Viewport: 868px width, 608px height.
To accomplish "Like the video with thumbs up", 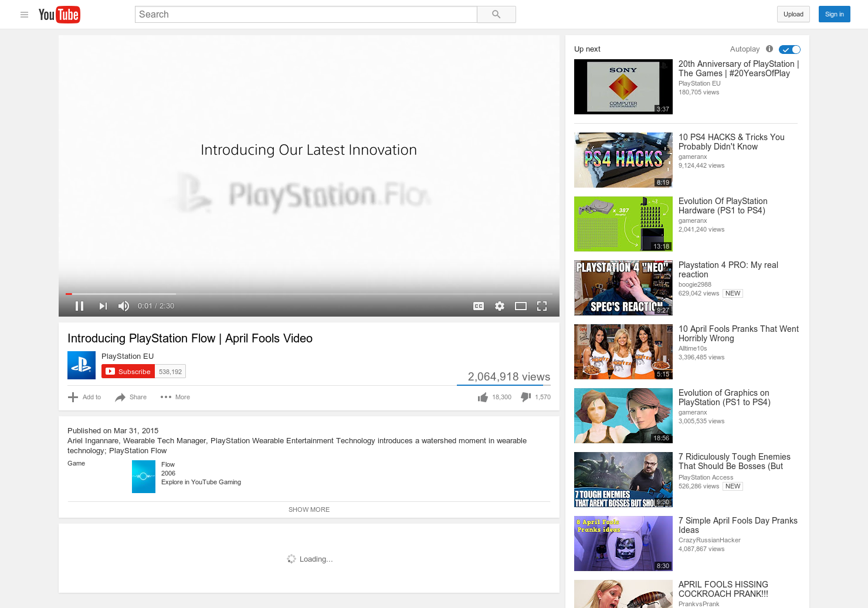I will point(494,398).
